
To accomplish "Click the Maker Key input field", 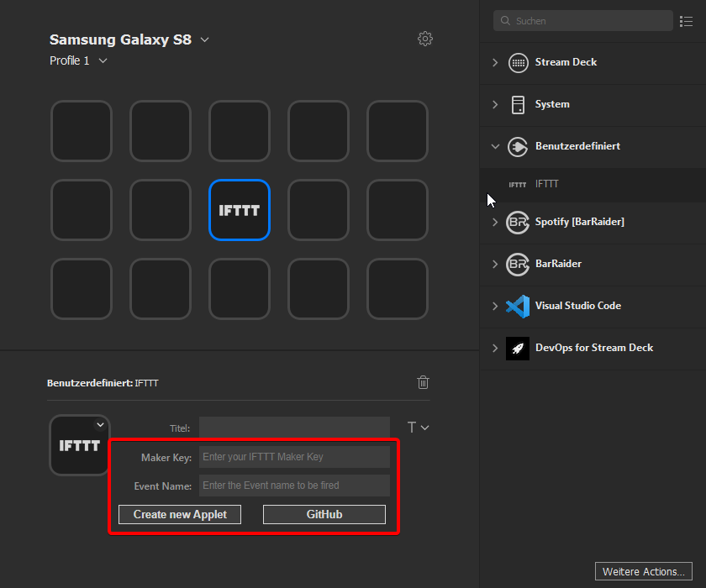I will pyautogui.click(x=294, y=457).
